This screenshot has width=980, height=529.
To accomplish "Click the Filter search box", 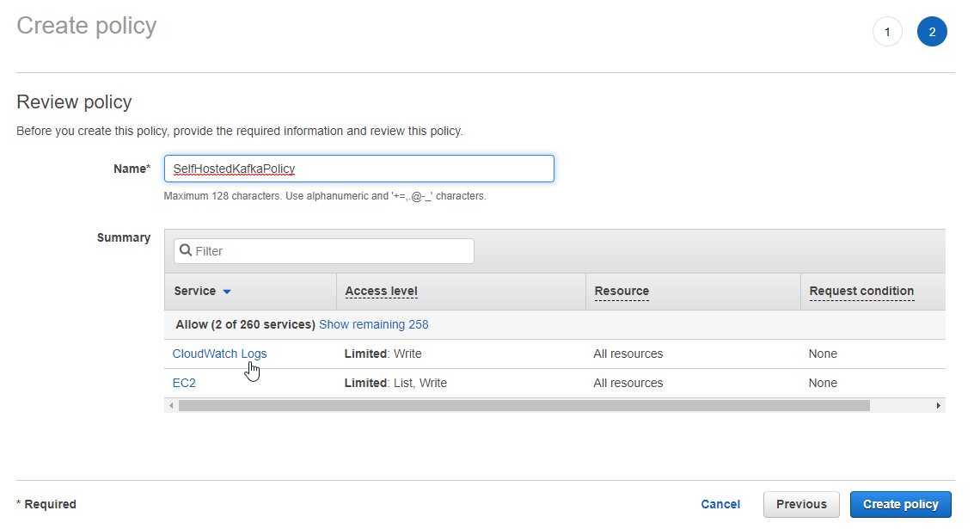I will [324, 251].
